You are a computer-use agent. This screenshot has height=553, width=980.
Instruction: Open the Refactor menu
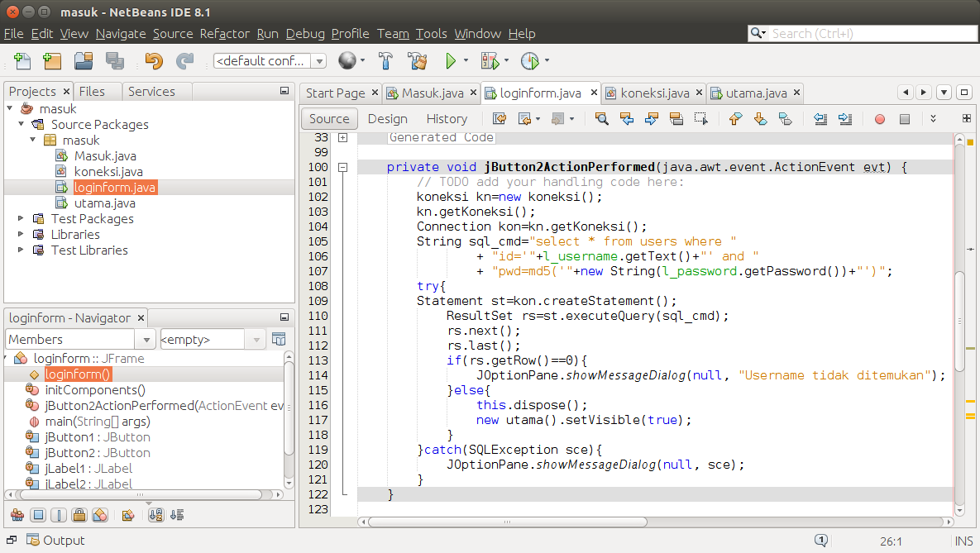[224, 34]
